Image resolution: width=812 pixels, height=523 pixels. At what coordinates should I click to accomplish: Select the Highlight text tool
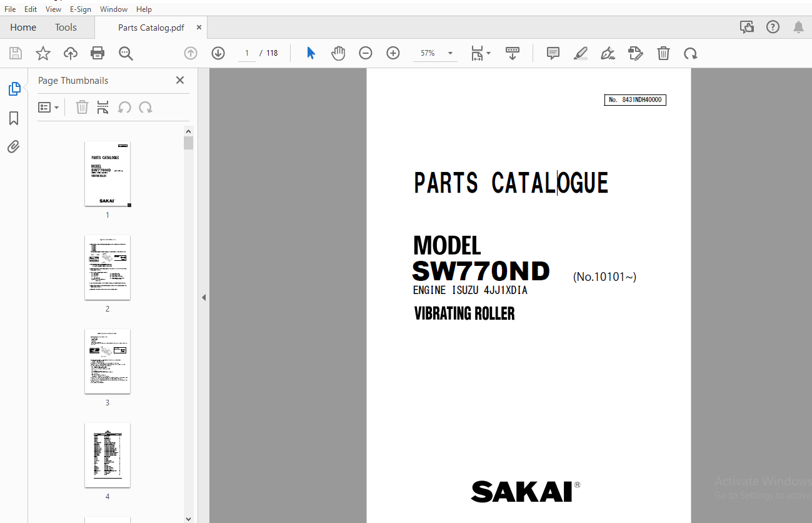pos(581,53)
